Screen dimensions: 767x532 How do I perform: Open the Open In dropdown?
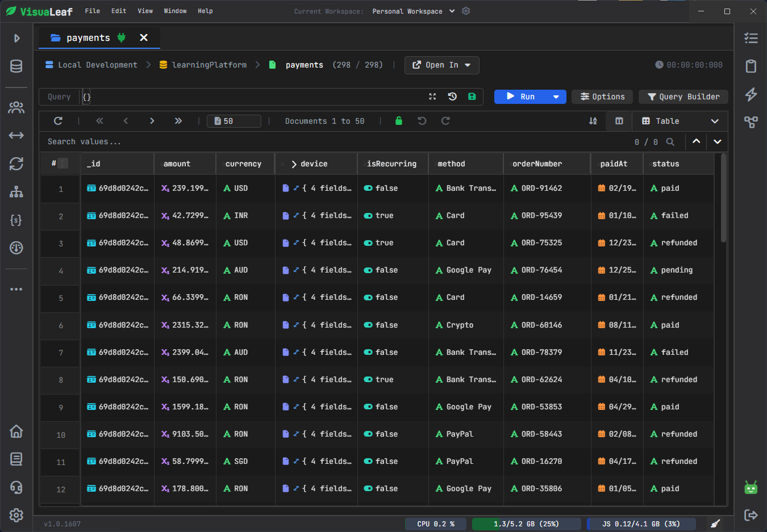(442, 65)
